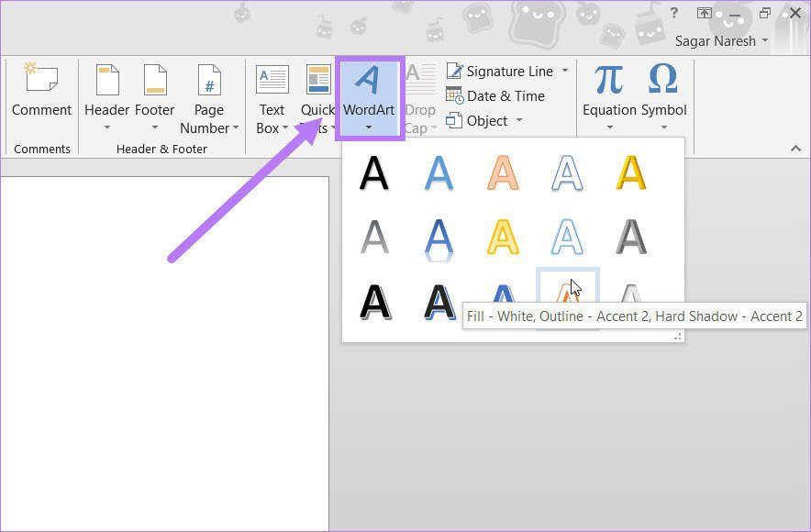Open the Symbol gallery
The image size is (811, 532).
pyautogui.click(x=663, y=96)
